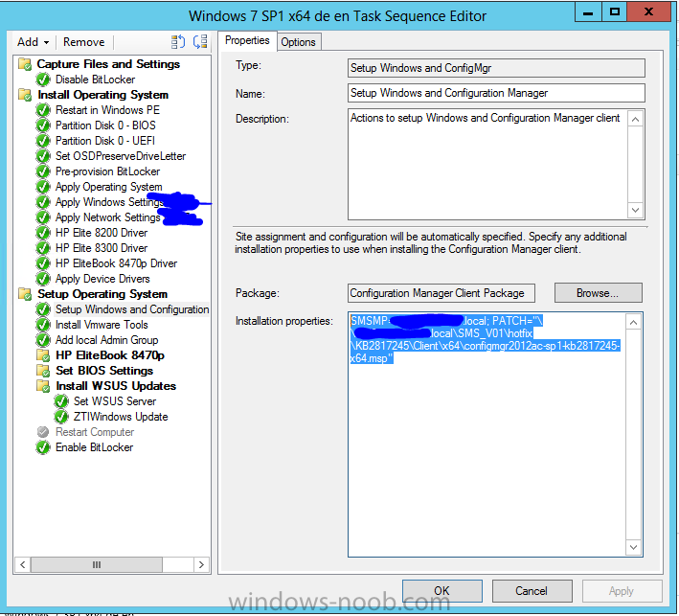The height and width of the screenshot is (616, 679).
Task: Maximize the Task Sequence Editor window
Action: tap(614, 11)
